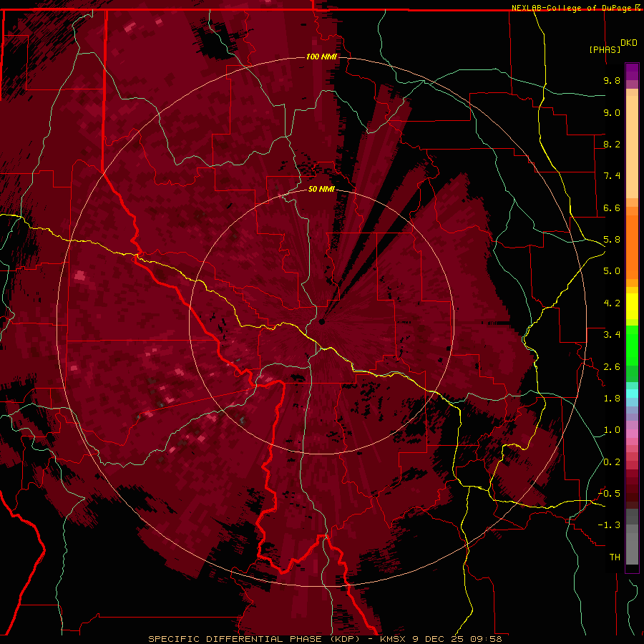Click the 9.8 value on the color scale

pyautogui.click(x=612, y=80)
